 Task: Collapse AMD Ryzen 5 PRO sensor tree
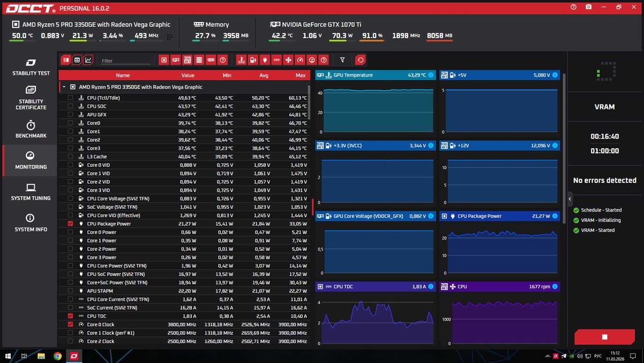click(64, 87)
